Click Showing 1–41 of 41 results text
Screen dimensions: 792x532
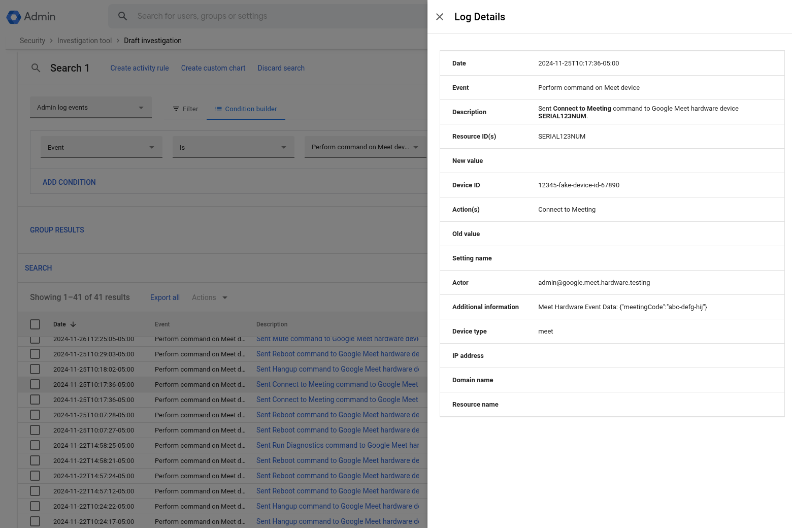coord(80,297)
